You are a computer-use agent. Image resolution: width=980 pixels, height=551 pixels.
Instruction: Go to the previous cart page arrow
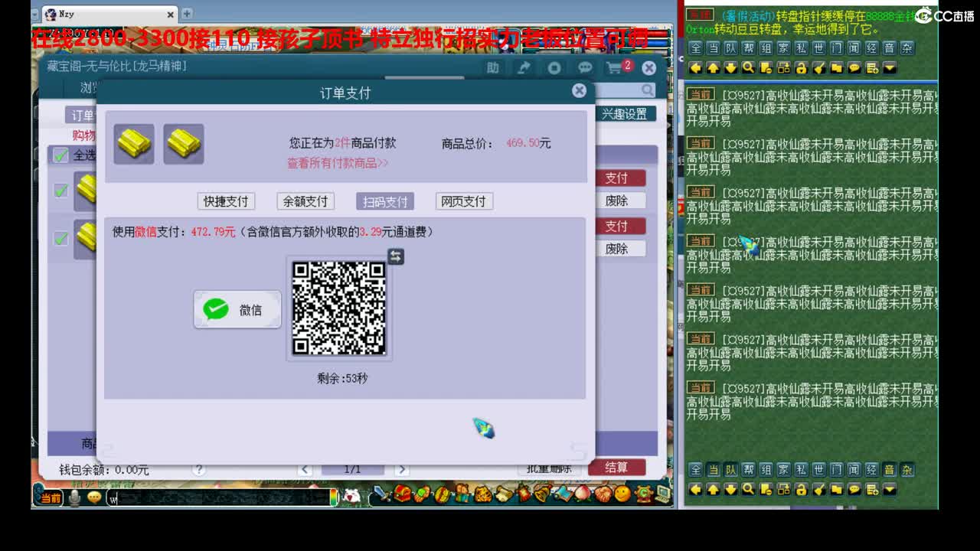coord(305,469)
